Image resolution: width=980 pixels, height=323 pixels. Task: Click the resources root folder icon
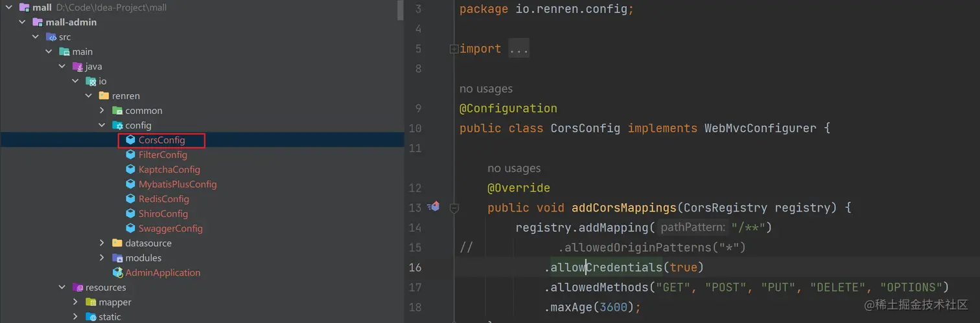pyautogui.click(x=78, y=287)
